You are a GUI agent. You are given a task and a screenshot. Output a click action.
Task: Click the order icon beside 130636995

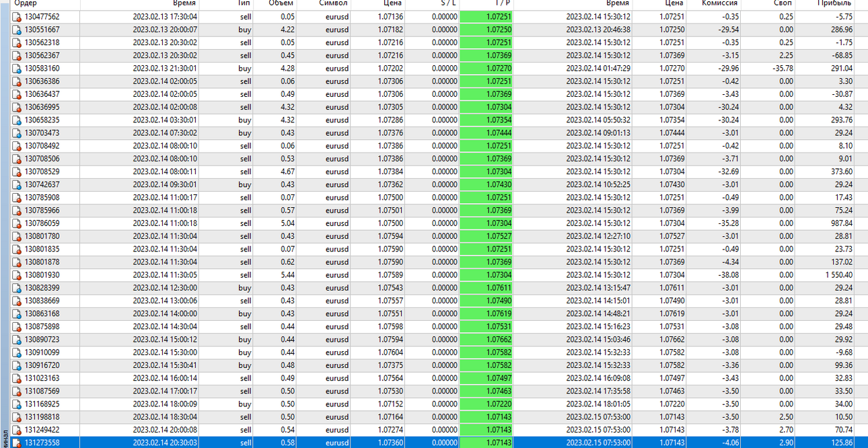pyautogui.click(x=17, y=107)
